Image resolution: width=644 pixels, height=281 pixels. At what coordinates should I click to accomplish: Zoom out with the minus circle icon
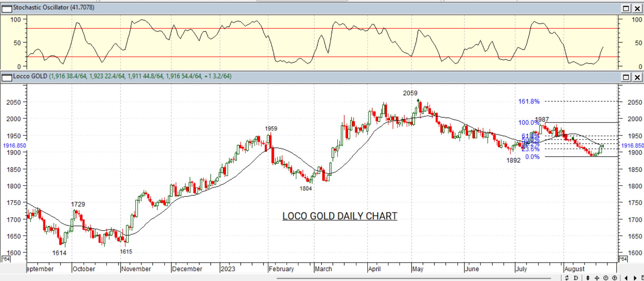606,278
